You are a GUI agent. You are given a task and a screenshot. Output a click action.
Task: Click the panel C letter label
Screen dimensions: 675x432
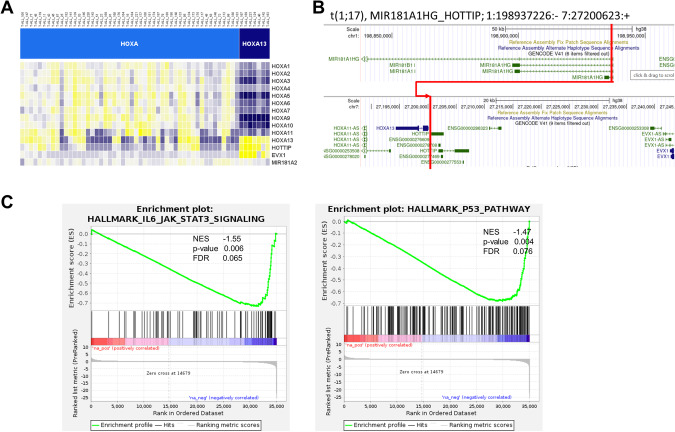pyautogui.click(x=7, y=202)
